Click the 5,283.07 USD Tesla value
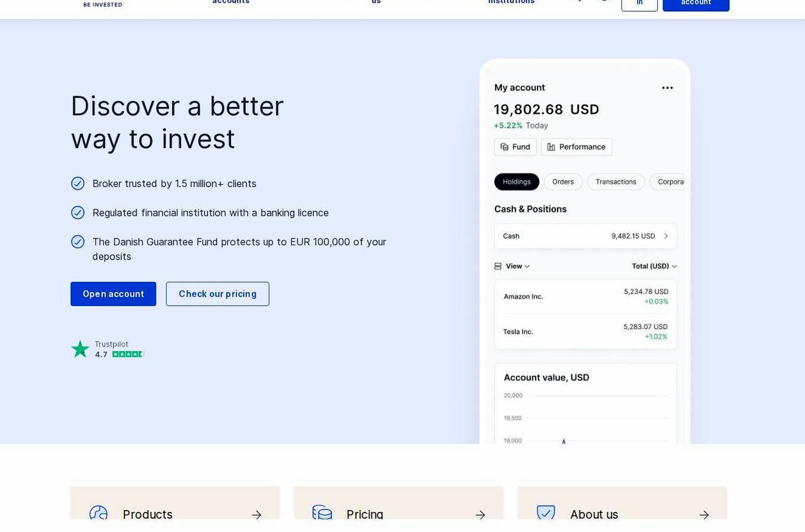This screenshot has height=532, width=805. pos(645,327)
